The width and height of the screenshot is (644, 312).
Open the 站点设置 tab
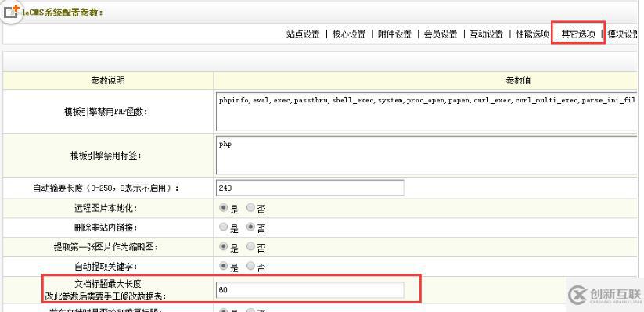click(303, 34)
